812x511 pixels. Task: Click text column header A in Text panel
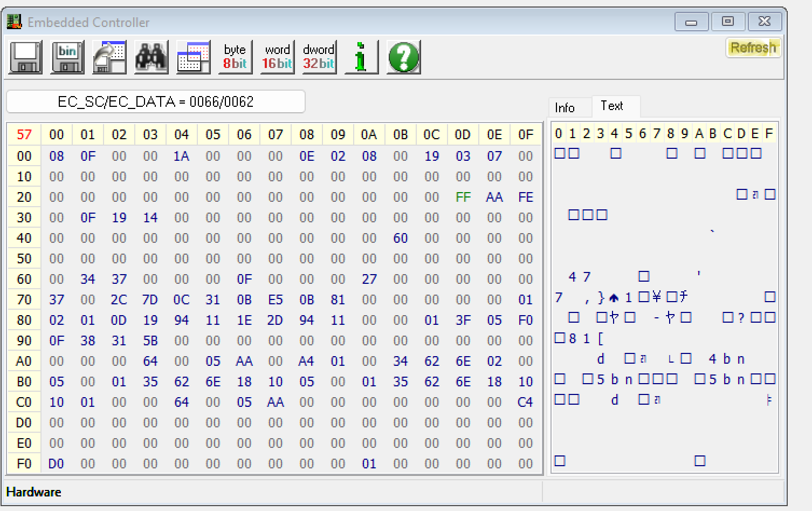pos(699,133)
